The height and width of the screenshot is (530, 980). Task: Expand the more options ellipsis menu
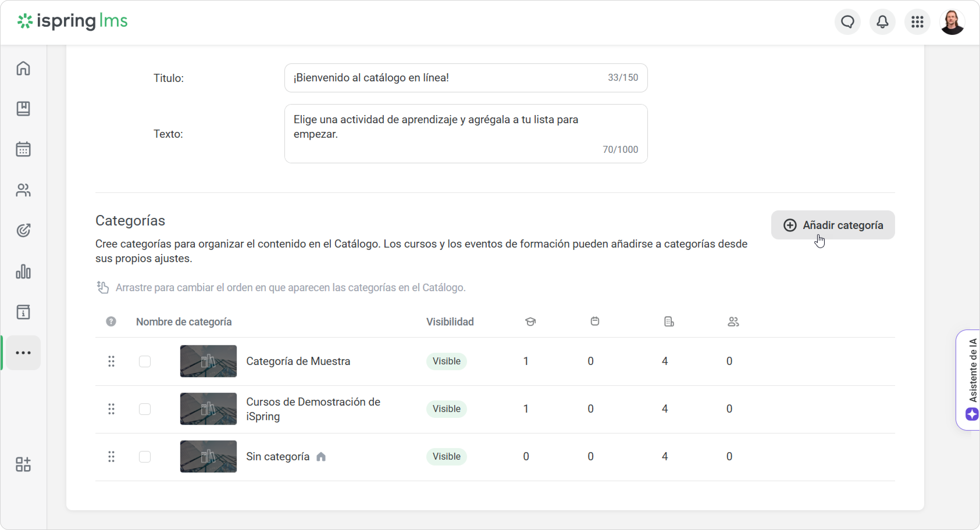[23, 353]
